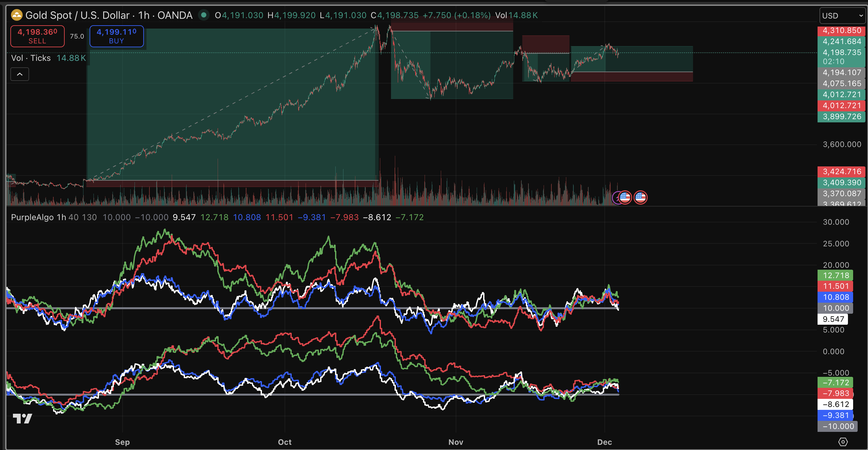
Task: Click the BUY button showing 4,199.11
Action: [117, 36]
